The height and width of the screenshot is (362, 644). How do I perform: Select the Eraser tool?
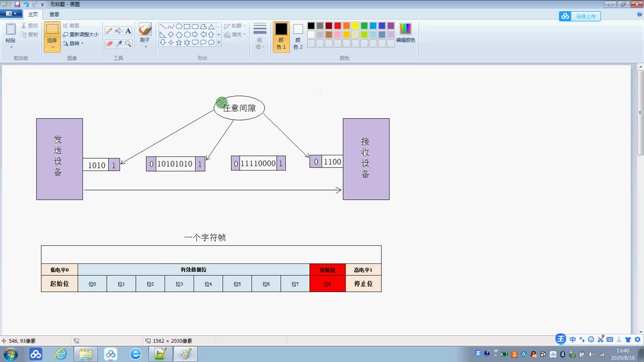point(109,44)
